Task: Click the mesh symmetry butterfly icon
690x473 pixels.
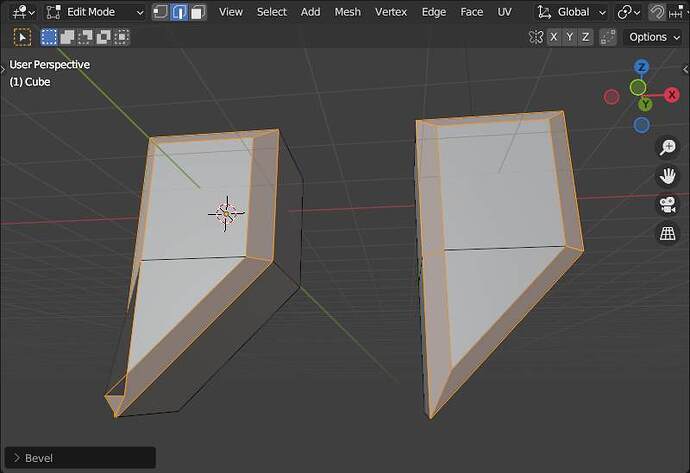Action: [536, 37]
